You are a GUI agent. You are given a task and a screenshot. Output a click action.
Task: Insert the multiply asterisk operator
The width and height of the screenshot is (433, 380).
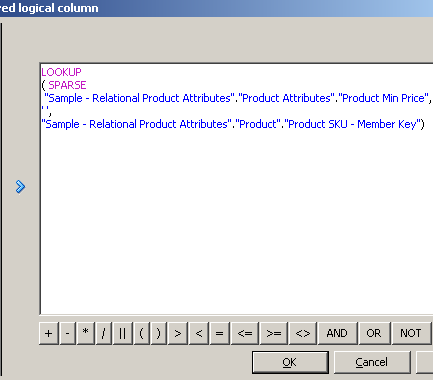[86, 333]
